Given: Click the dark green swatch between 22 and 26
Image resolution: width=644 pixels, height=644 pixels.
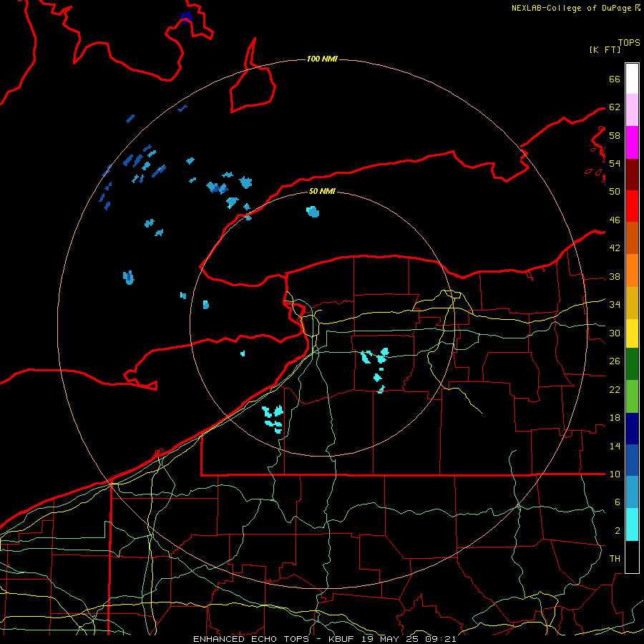Looking at the screenshot, I should [632, 364].
